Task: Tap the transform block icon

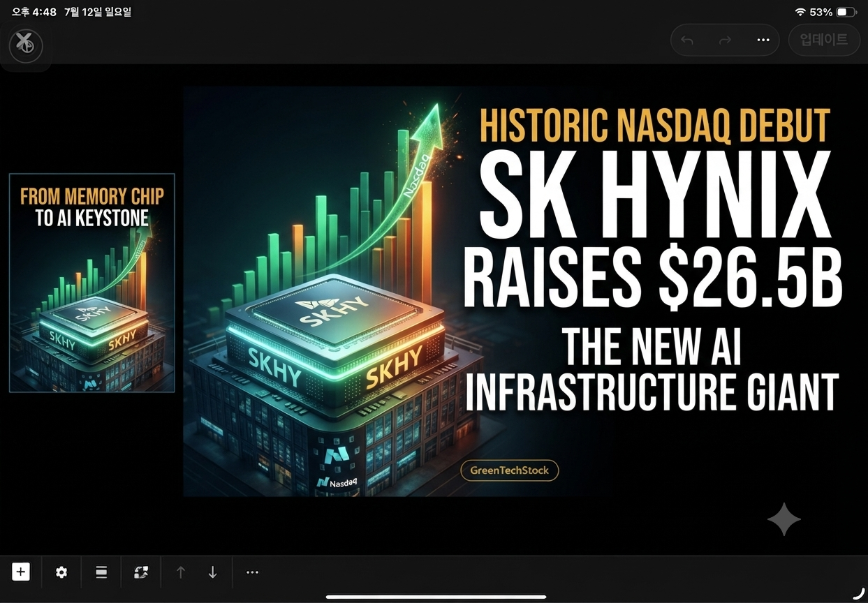Action: point(141,572)
